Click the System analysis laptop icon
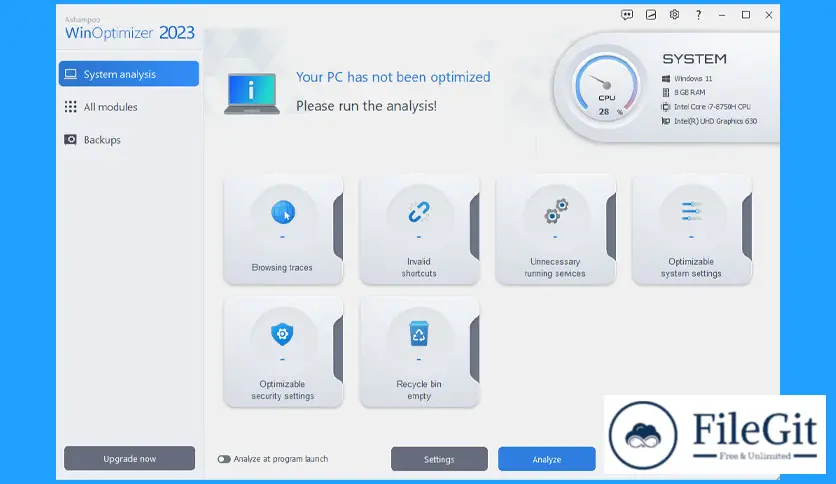The height and width of the screenshot is (484, 836). [70, 74]
